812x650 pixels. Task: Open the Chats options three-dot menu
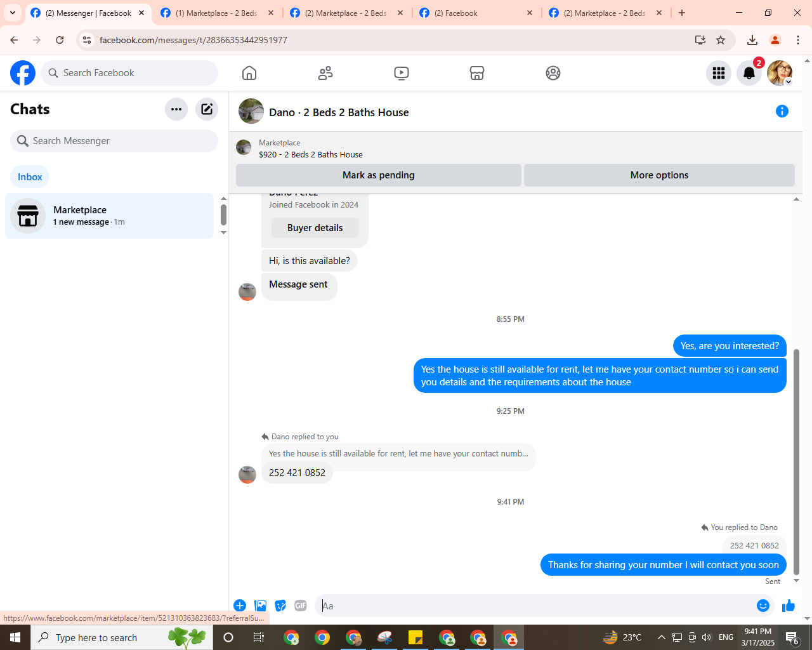pyautogui.click(x=176, y=109)
